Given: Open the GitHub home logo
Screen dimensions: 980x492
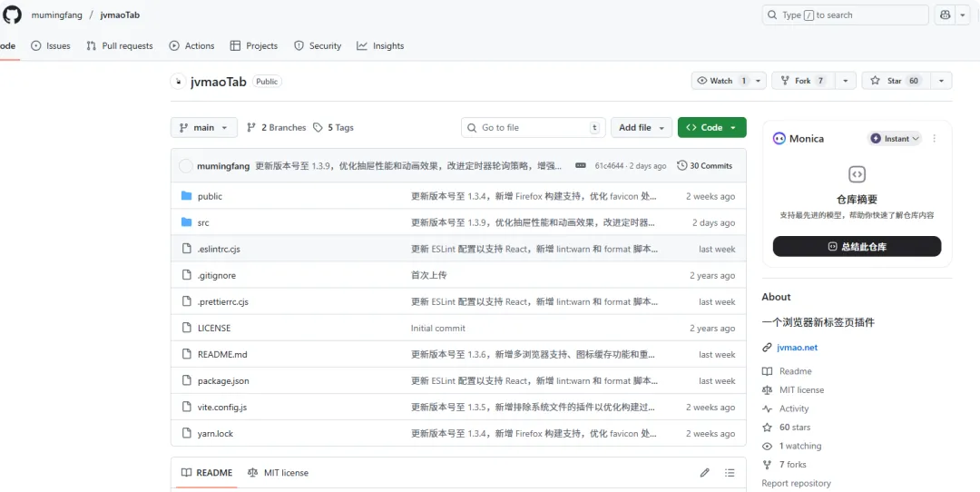Looking at the screenshot, I should 12,15.
